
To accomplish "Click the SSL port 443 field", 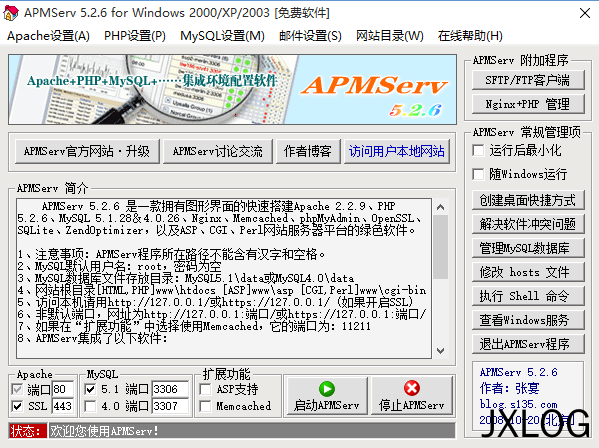I will tap(62, 406).
